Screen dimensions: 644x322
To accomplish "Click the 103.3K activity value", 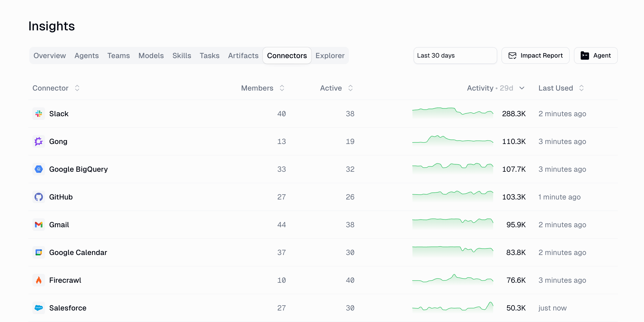I will click(514, 197).
